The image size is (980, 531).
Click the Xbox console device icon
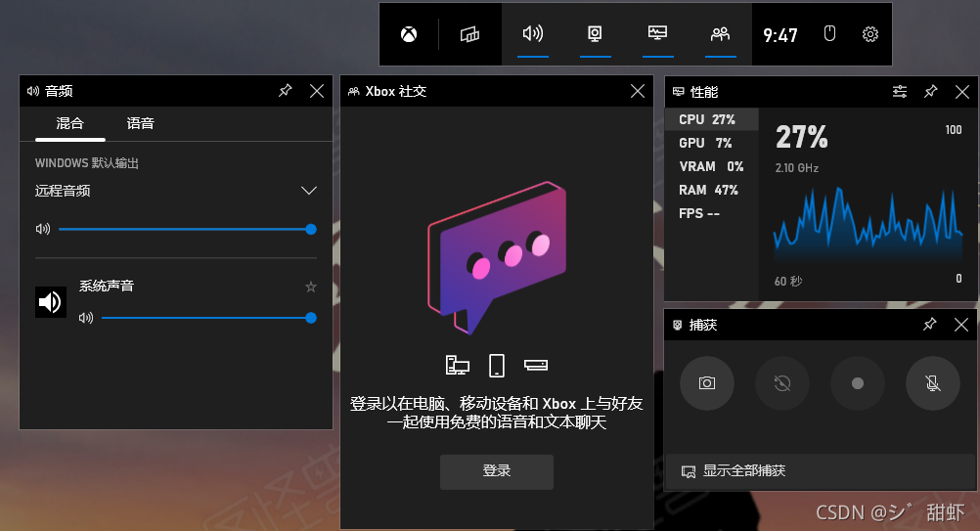[536, 365]
